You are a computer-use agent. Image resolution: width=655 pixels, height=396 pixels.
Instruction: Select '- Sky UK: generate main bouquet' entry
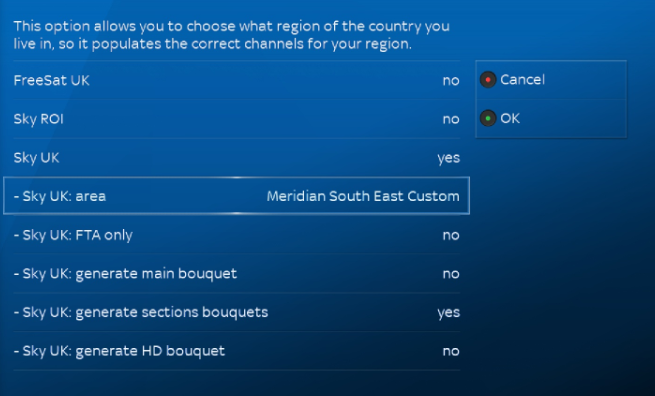pyautogui.click(x=236, y=274)
